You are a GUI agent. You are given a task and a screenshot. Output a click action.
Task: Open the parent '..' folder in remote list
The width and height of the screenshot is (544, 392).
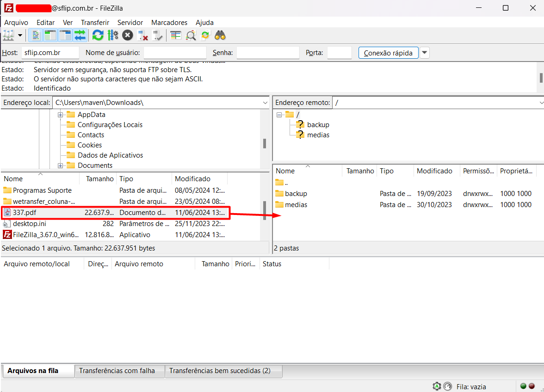click(282, 182)
